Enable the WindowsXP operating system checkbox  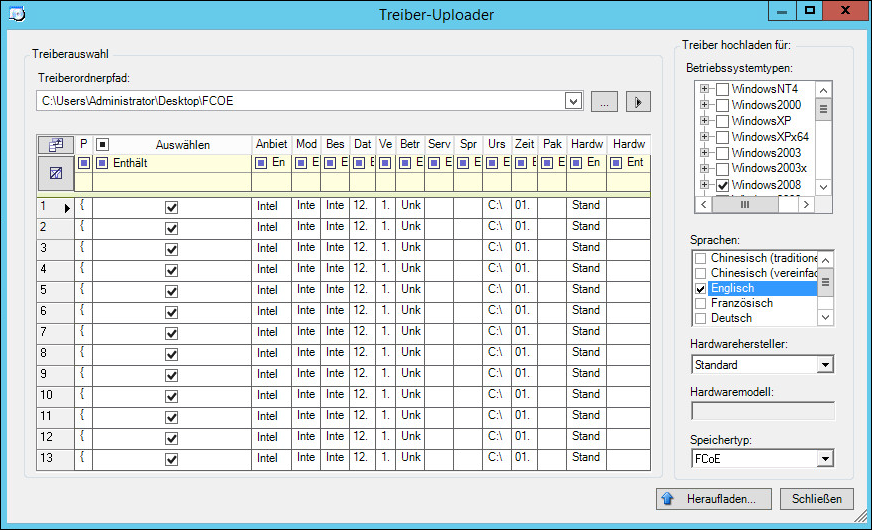click(722, 121)
